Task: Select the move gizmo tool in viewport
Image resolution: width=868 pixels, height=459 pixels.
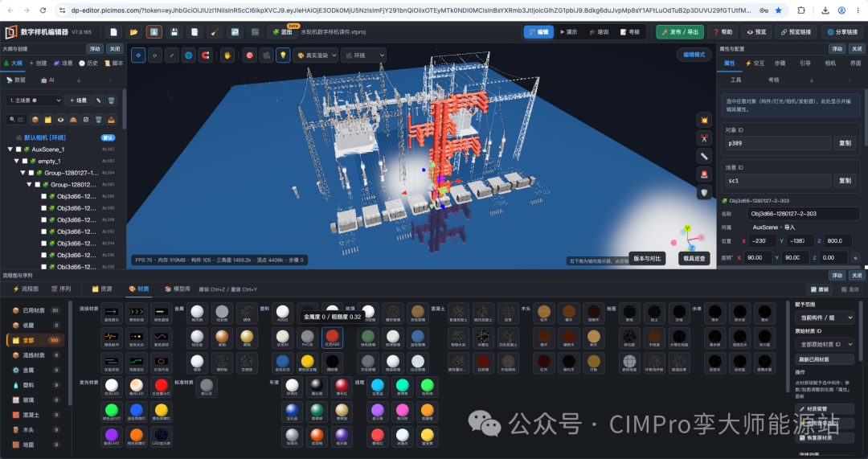Action: [x=138, y=55]
